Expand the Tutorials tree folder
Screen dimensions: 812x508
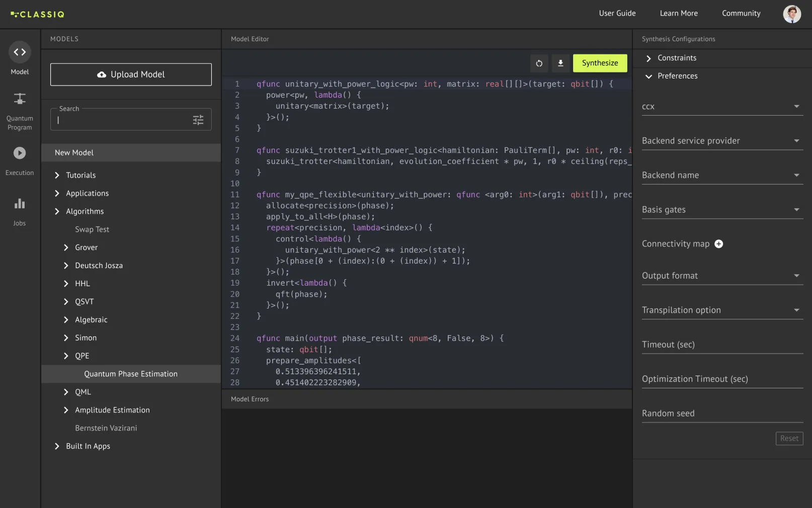[x=57, y=176]
